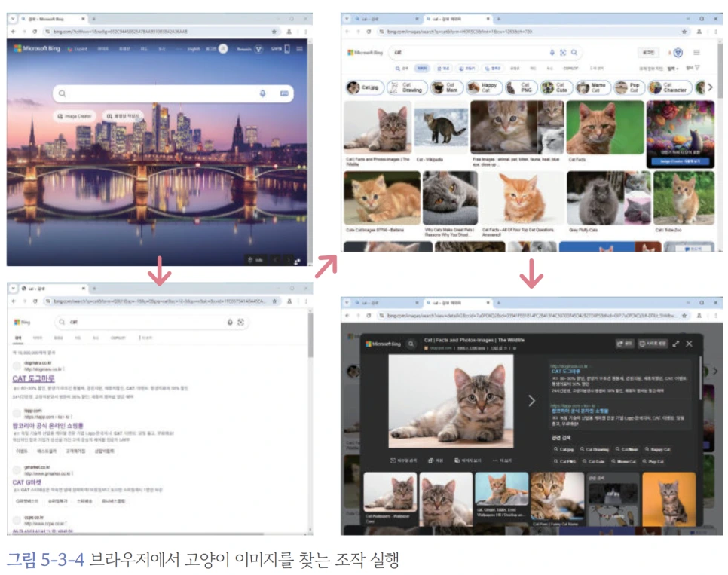Click the visual search button below viewer image
Viewport: 728px width, 575px height.
tap(403, 460)
